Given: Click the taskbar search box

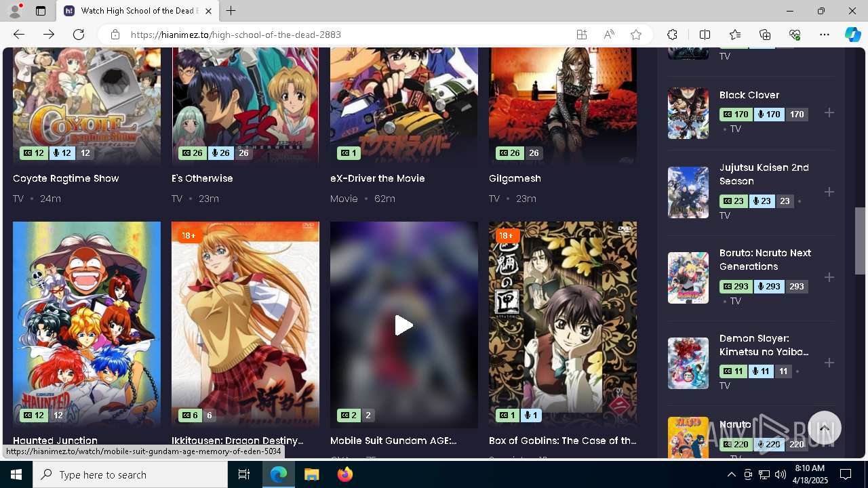Looking at the screenshot, I should (130, 474).
